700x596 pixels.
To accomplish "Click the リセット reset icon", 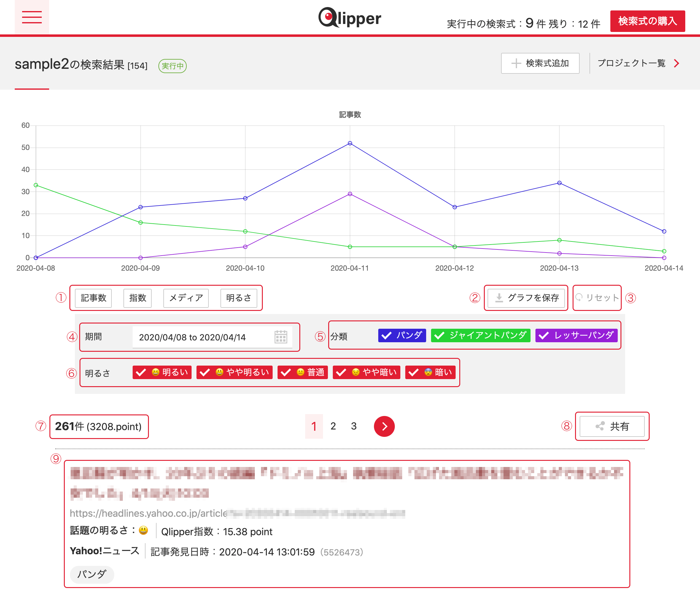I will coord(579,297).
